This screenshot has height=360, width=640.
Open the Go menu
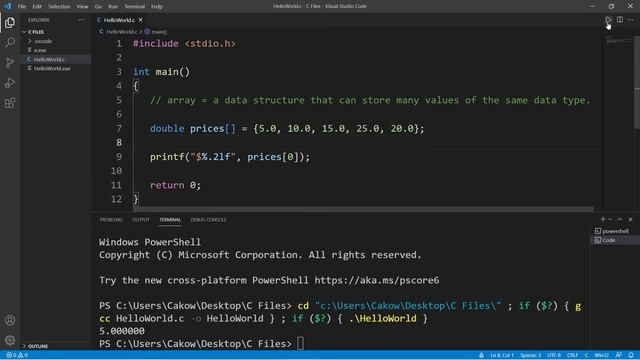(98, 7)
